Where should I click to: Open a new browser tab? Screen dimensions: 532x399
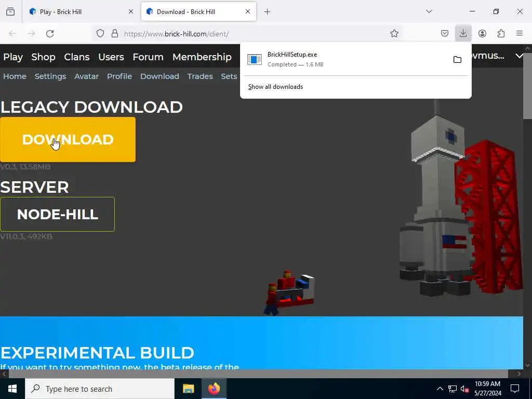point(268,12)
